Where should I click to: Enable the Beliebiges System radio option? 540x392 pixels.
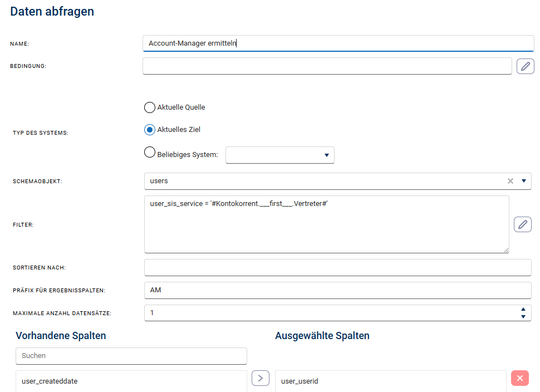point(150,153)
